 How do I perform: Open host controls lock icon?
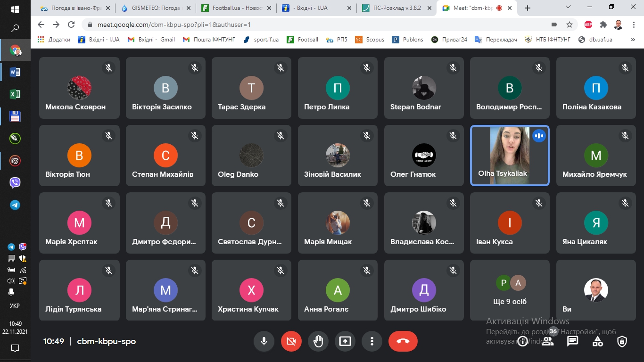click(x=622, y=341)
